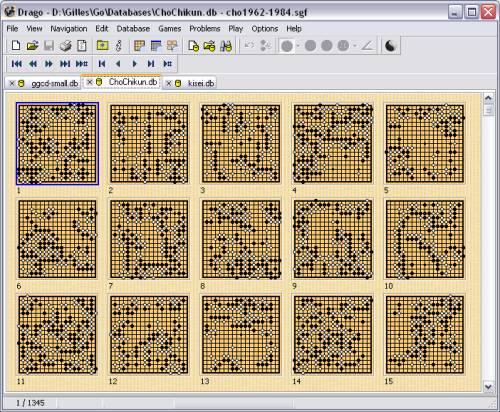The image size is (500, 412).
Task: Open the Problems menu
Action: point(205,29)
